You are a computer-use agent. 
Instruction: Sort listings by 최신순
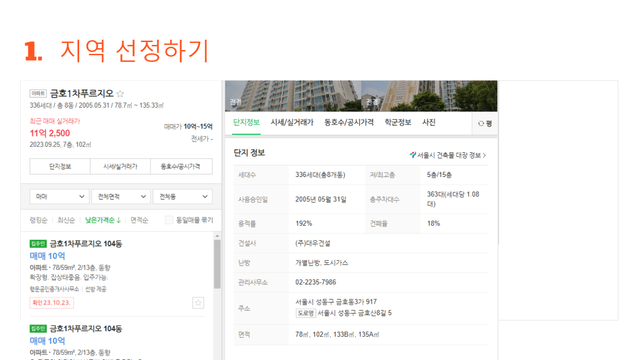point(66,220)
